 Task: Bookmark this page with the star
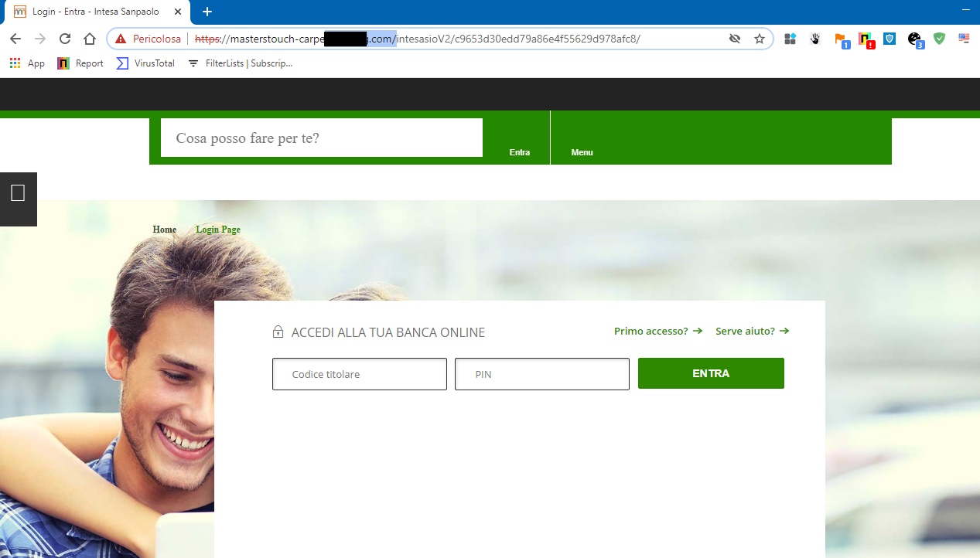point(760,39)
